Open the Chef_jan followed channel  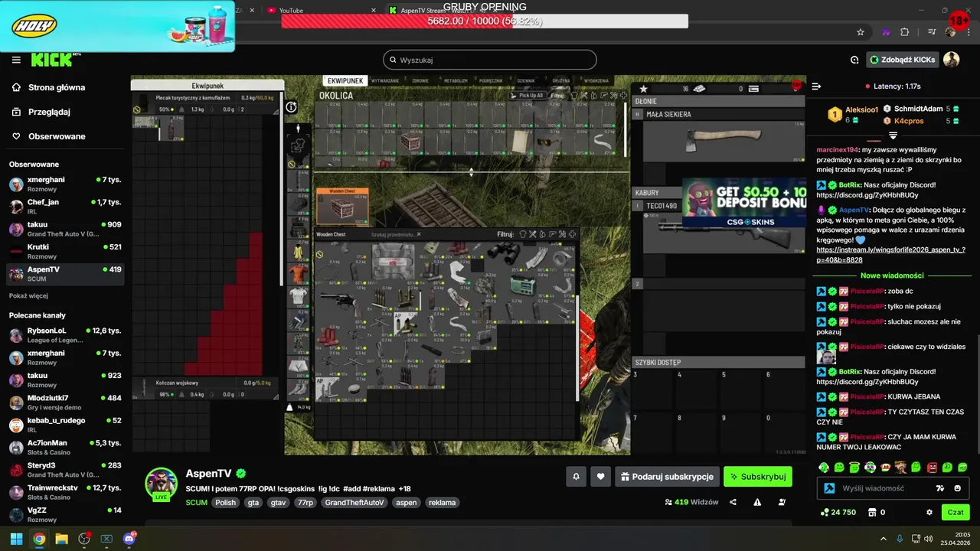pos(66,206)
